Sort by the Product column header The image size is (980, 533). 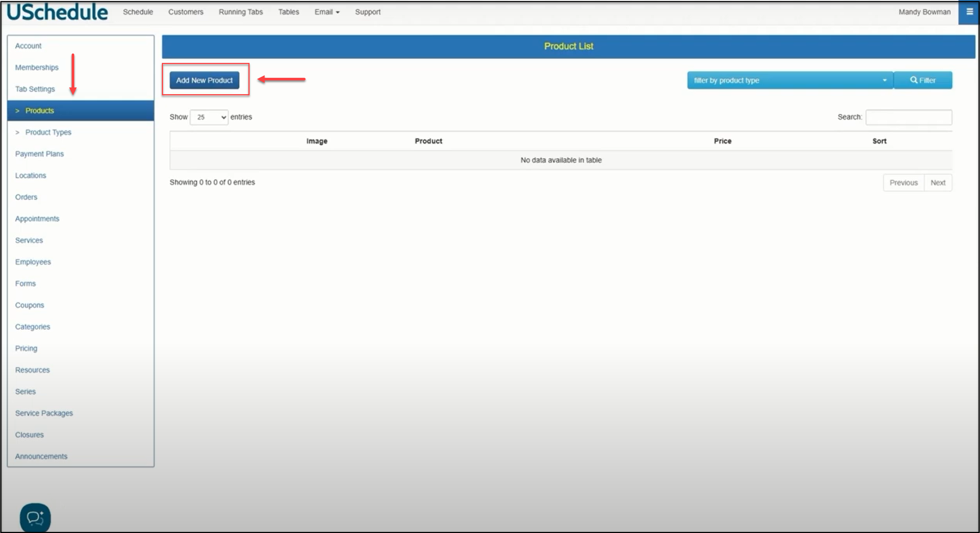pos(428,141)
